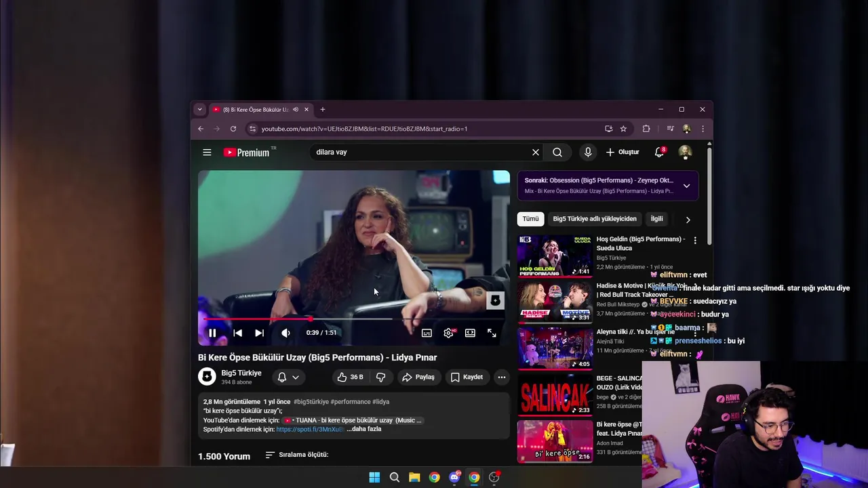Image resolution: width=868 pixels, height=488 pixels.
Task: Bookmark this page with star icon
Action: click(623, 129)
